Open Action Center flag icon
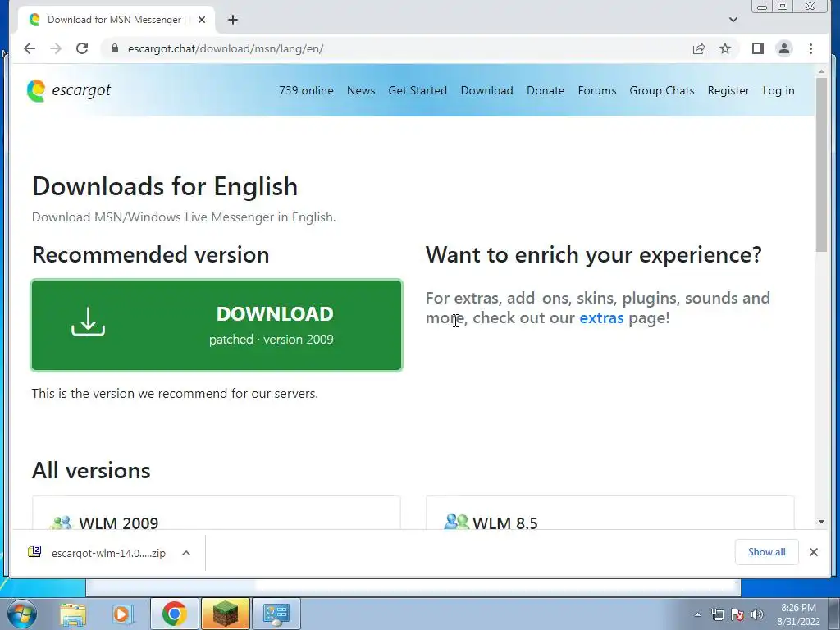This screenshot has height=630, width=840. point(737,614)
